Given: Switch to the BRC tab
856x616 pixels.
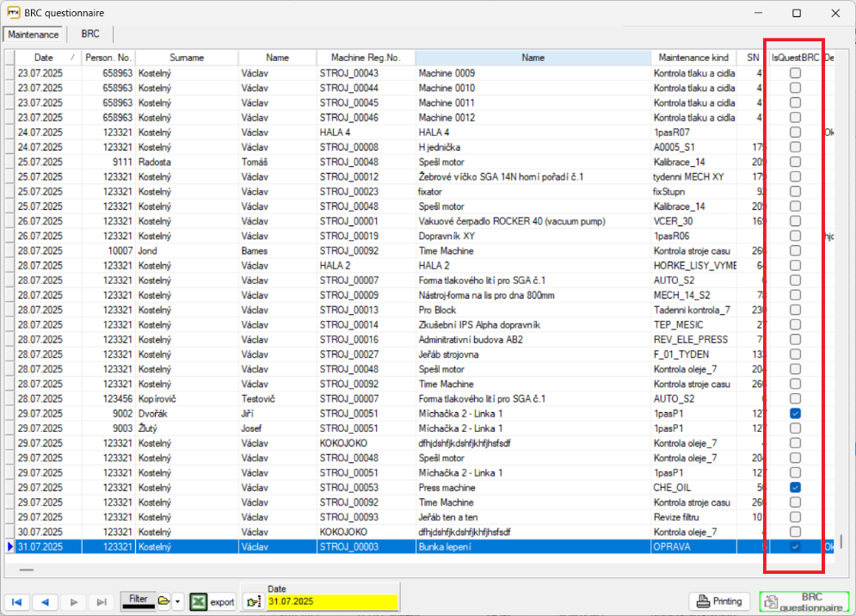Looking at the screenshot, I should 90,34.
